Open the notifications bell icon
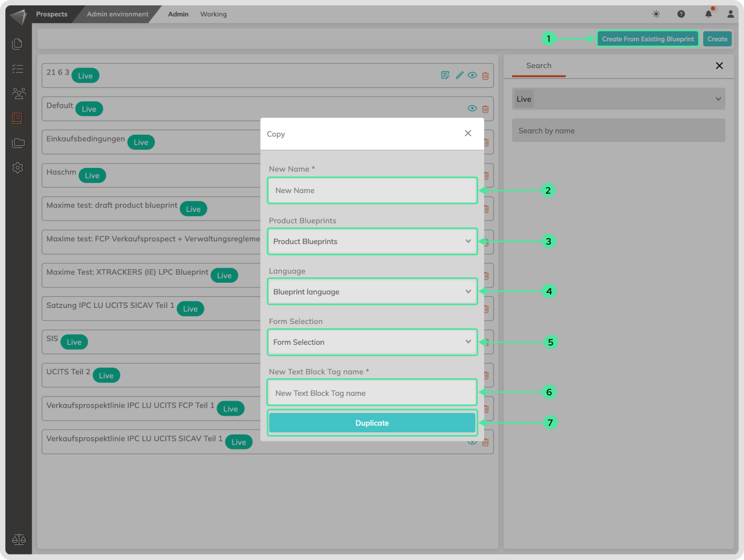Screen dimensions: 744x560 (709, 14)
